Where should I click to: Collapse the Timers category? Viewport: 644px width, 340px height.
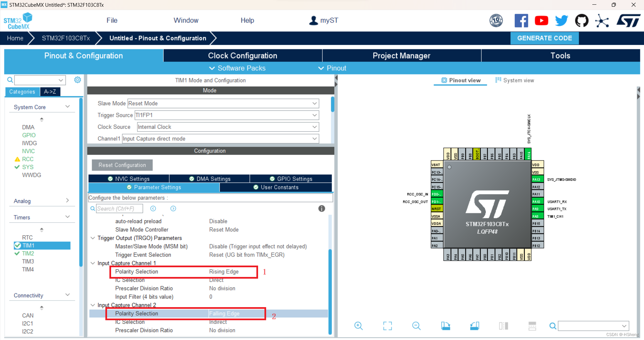(x=67, y=217)
